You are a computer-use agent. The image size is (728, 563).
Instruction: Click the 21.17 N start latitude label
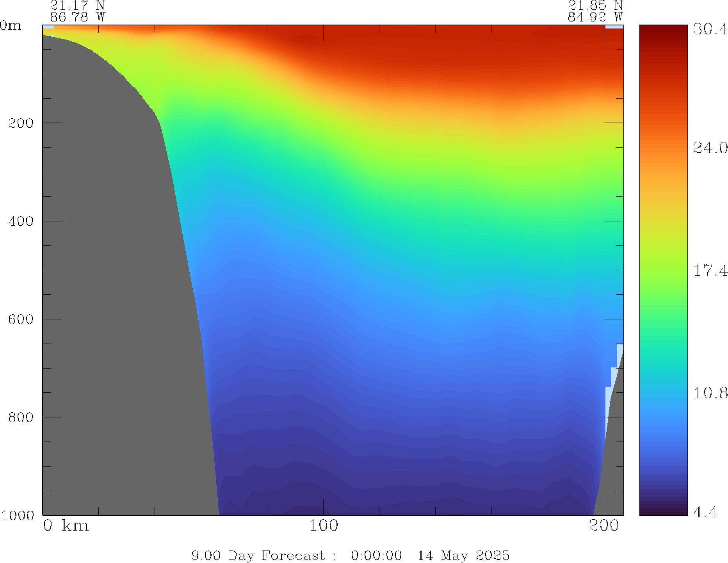[77, 5]
